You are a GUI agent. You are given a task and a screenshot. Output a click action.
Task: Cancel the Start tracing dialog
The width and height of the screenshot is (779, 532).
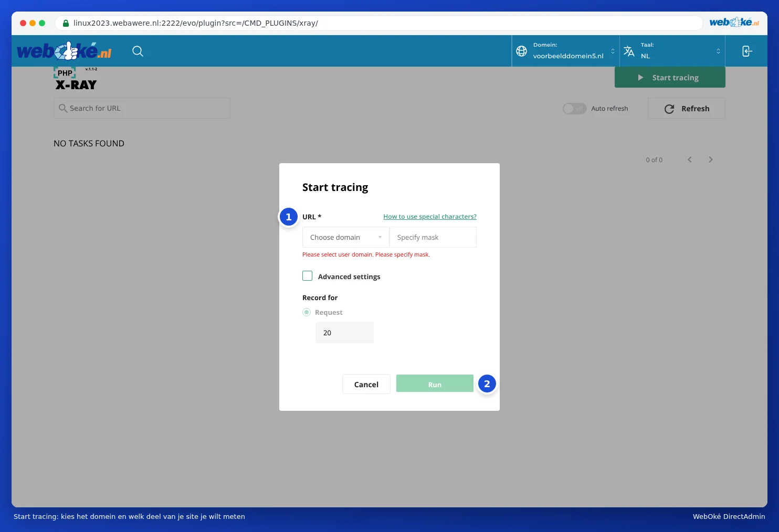pyautogui.click(x=366, y=384)
